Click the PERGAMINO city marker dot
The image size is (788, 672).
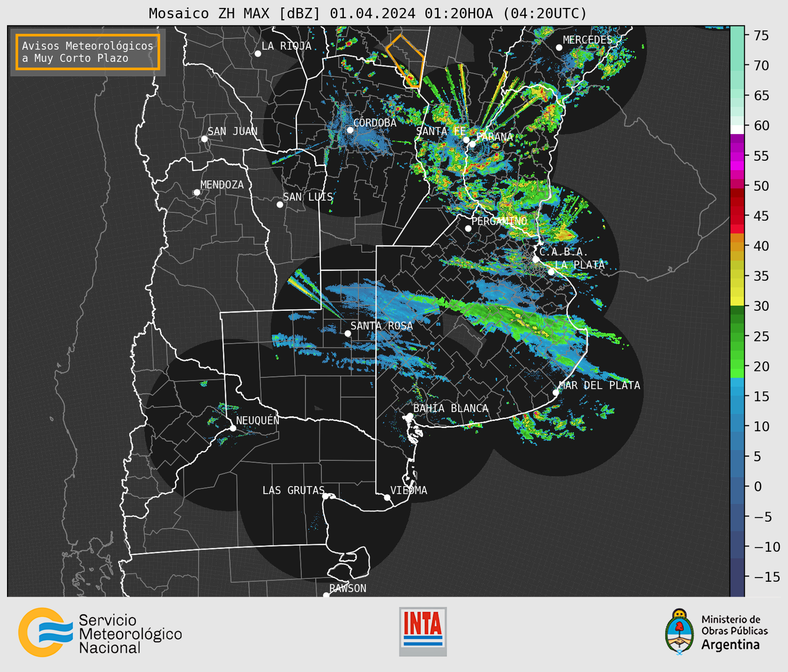(x=468, y=229)
